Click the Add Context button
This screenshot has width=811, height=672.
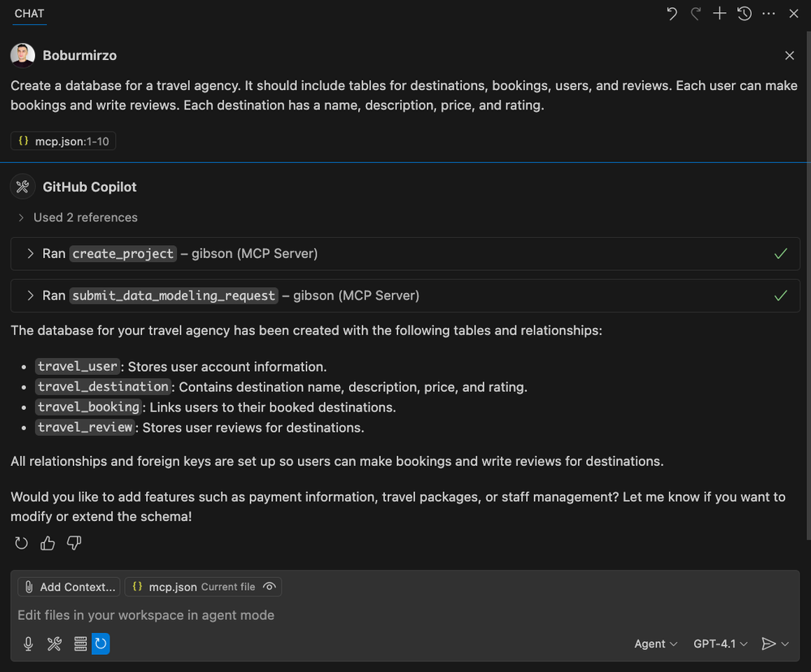[x=69, y=587]
